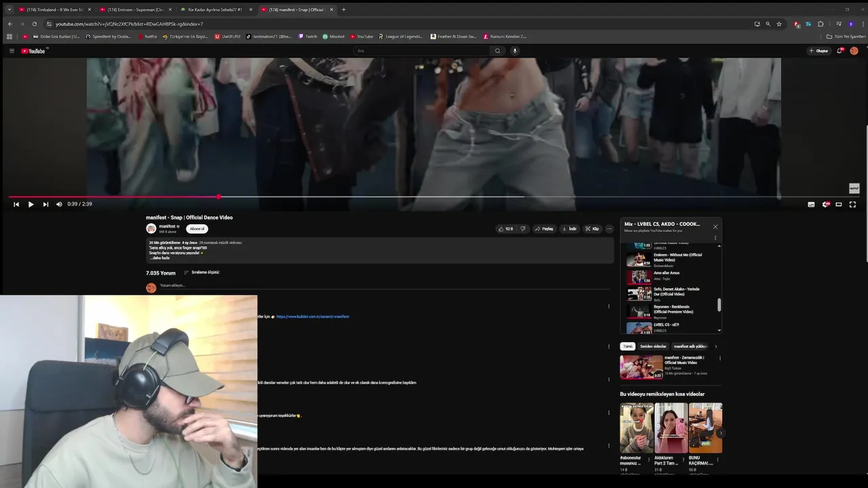
Task: Play Reynmen - Renklensin from playlist
Action: pos(671,310)
